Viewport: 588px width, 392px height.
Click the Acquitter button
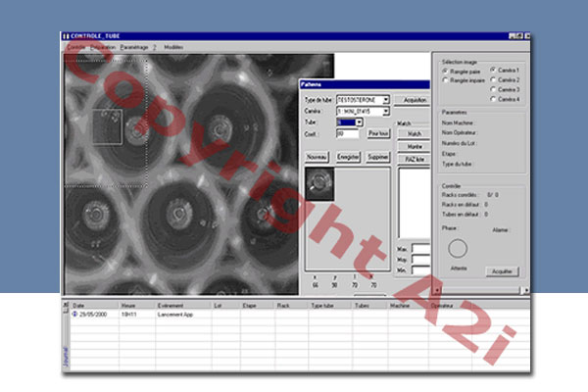pos(502,270)
